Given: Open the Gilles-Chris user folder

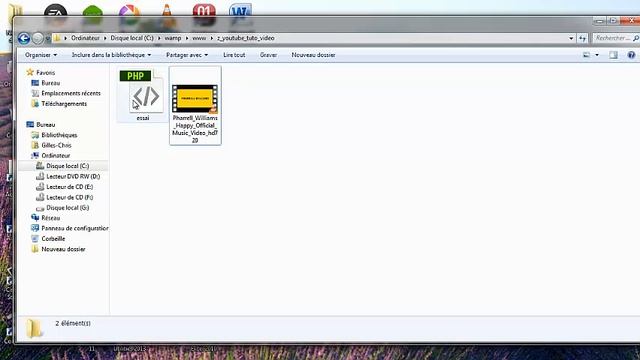Looking at the screenshot, I should [56, 145].
